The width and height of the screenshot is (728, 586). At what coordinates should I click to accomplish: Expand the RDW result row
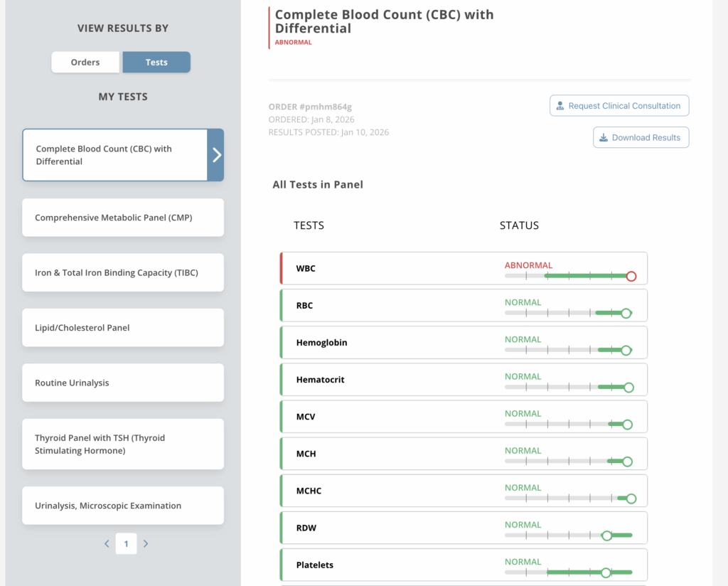[x=463, y=528]
